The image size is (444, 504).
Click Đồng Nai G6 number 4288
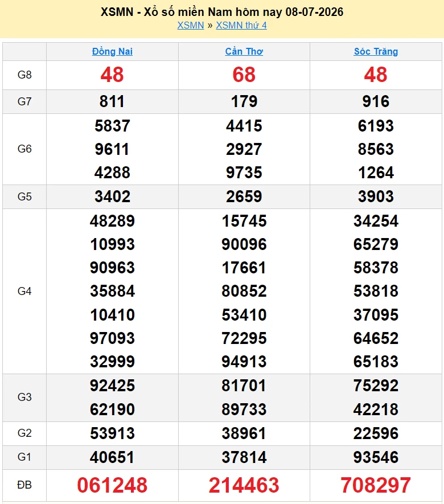click(x=112, y=173)
